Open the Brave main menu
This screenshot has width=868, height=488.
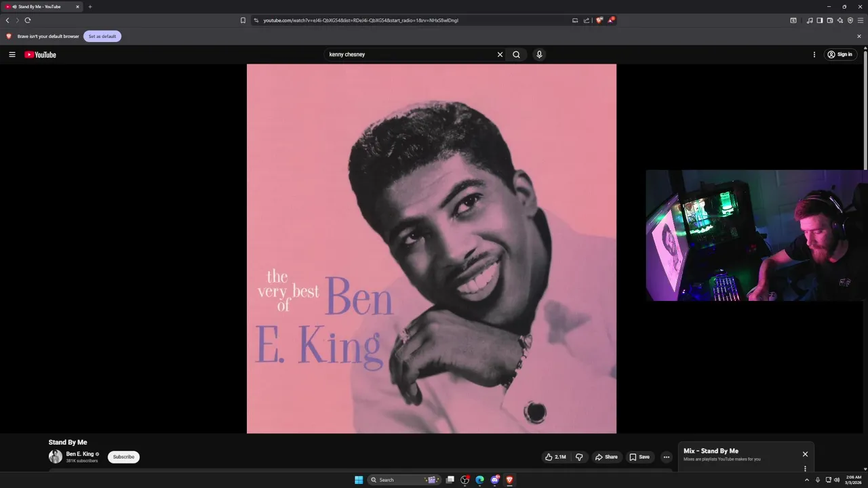(x=861, y=20)
